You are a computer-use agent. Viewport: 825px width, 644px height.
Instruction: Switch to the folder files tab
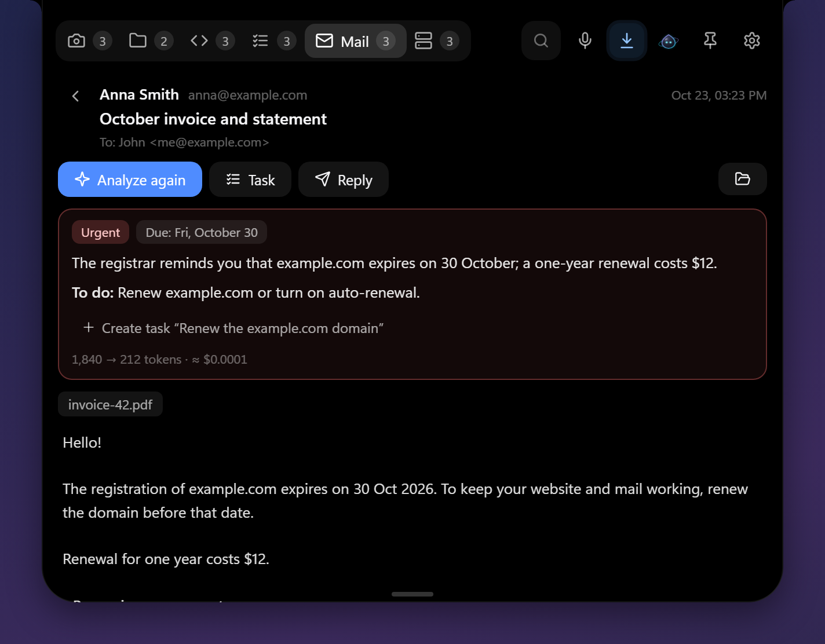151,41
